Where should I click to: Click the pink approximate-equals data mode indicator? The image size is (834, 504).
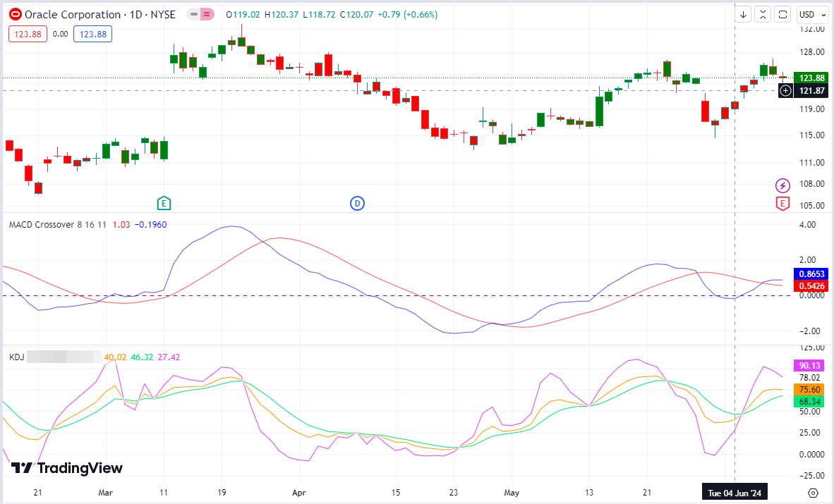click(206, 14)
